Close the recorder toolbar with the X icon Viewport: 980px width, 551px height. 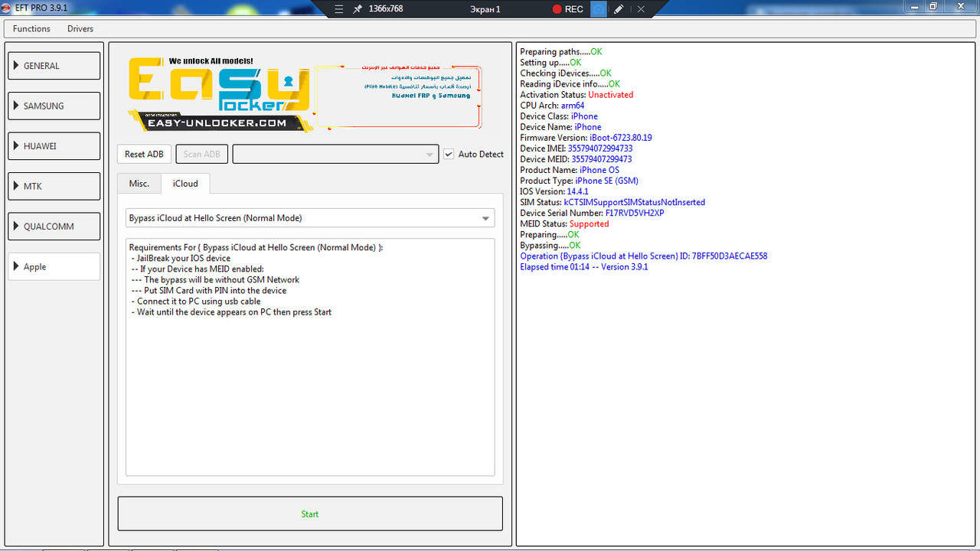pos(641,9)
